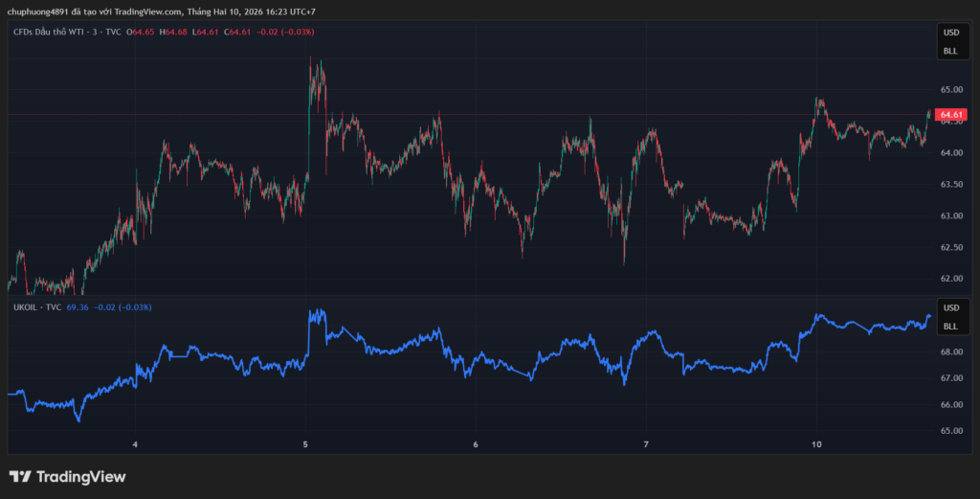Click date label 7 on time axis
Viewport: 980px width, 499px height.
click(x=646, y=444)
